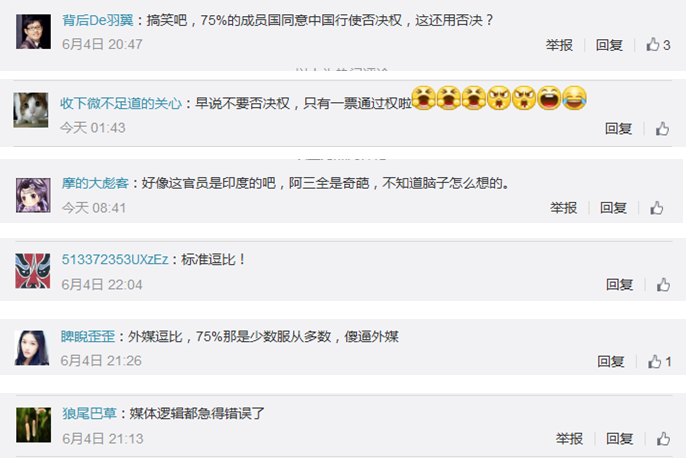Screen dimensions: 686x458
Task: Like the comment by 收下微不足道的关心
Action: point(662,129)
